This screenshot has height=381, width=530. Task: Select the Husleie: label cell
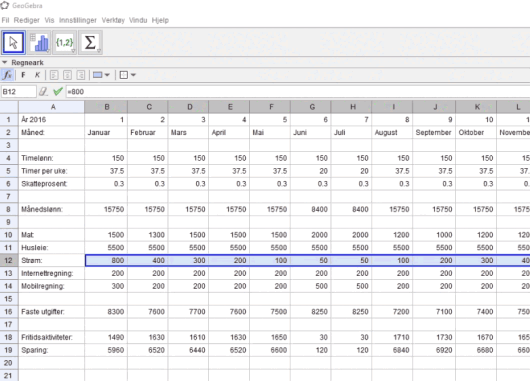(x=51, y=247)
